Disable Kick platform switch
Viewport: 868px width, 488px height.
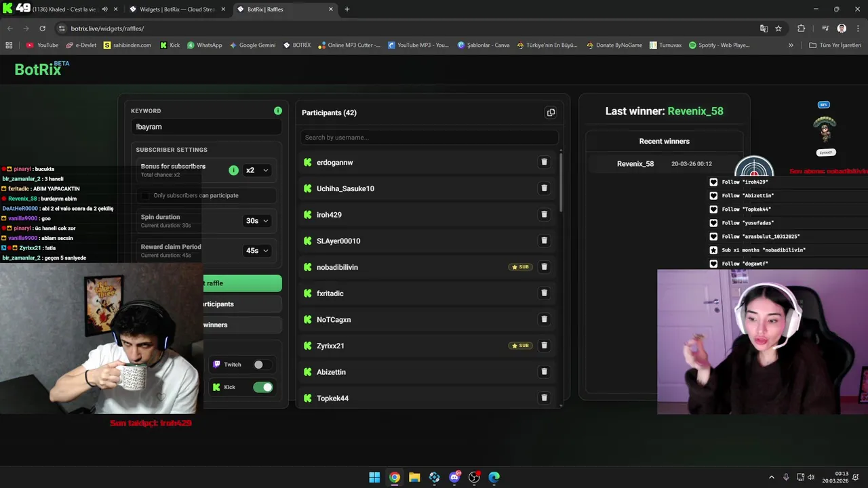(x=262, y=387)
